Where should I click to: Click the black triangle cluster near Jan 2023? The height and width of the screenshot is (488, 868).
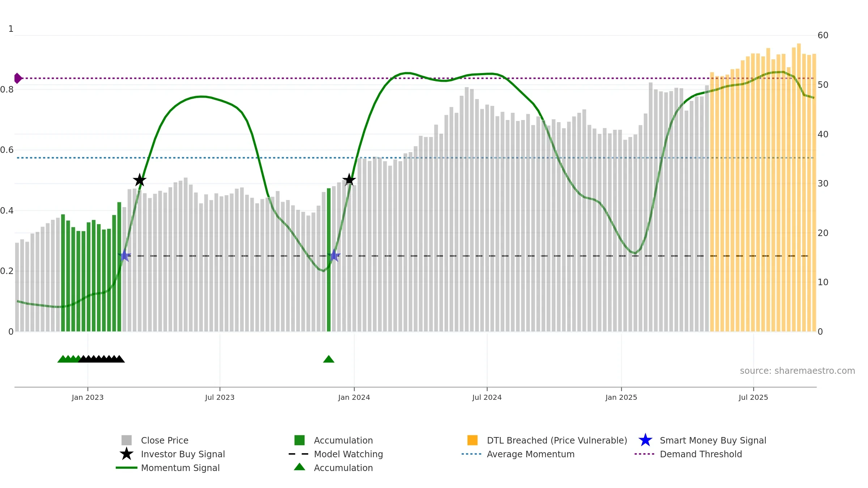click(101, 359)
